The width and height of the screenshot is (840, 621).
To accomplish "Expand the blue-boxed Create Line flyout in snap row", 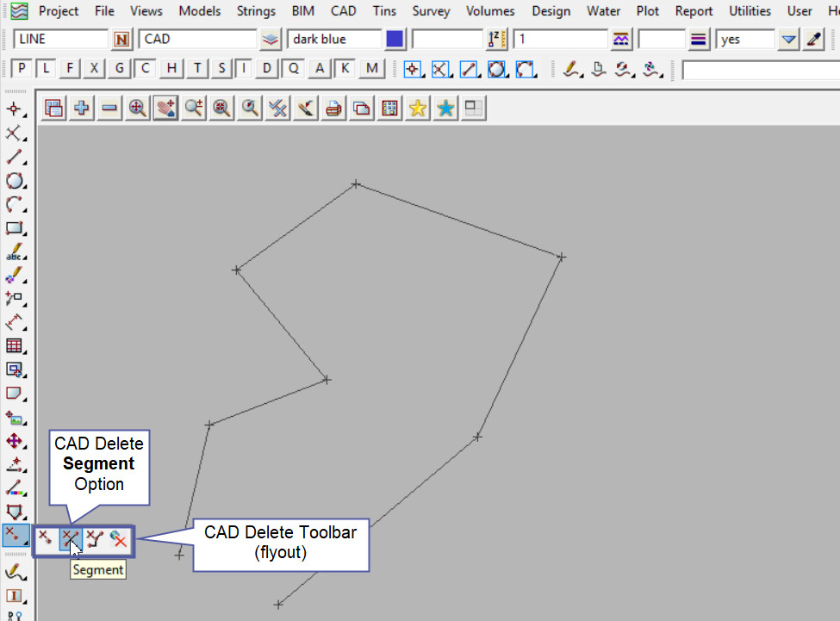I will [x=470, y=69].
